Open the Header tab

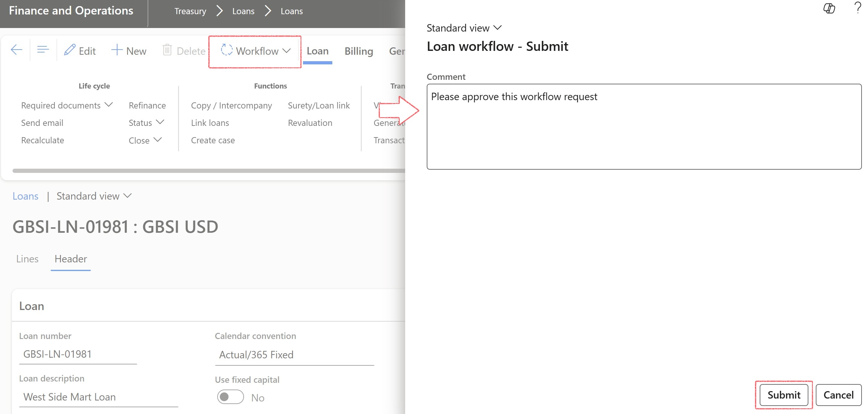tap(71, 259)
